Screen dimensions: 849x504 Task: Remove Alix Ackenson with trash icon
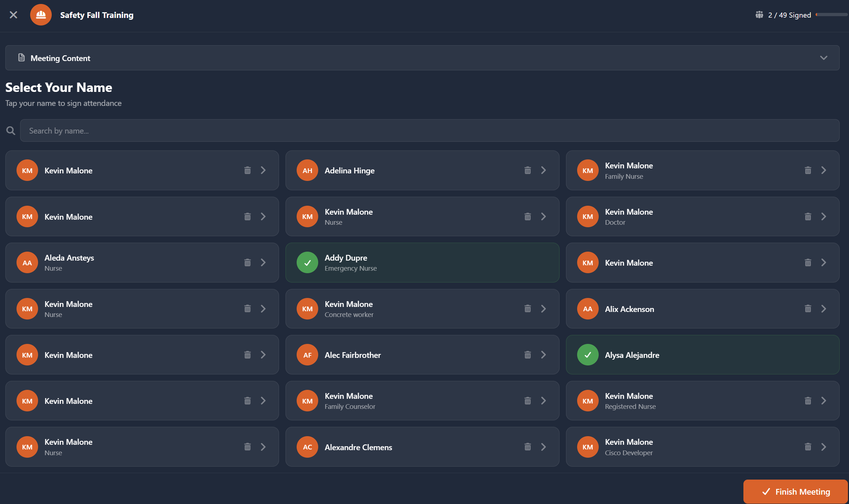pyautogui.click(x=808, y=309)
